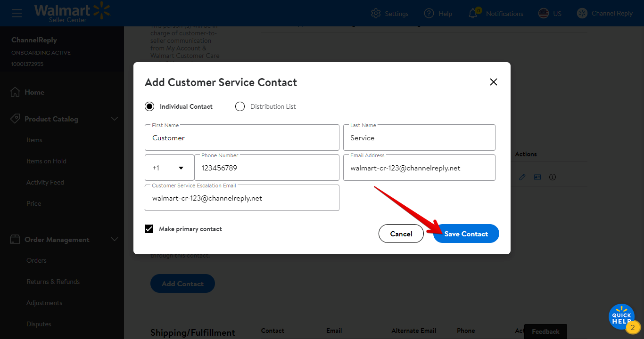Click into the Phone Number field

point(267,168)
